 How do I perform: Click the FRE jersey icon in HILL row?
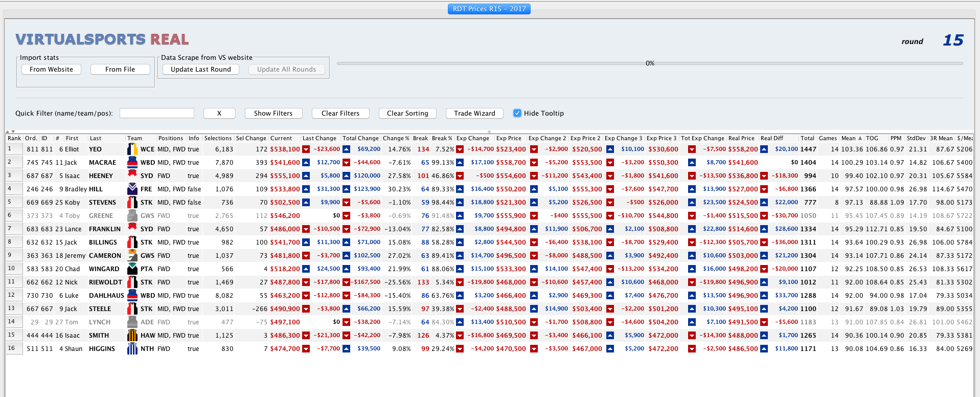[132, 189]
